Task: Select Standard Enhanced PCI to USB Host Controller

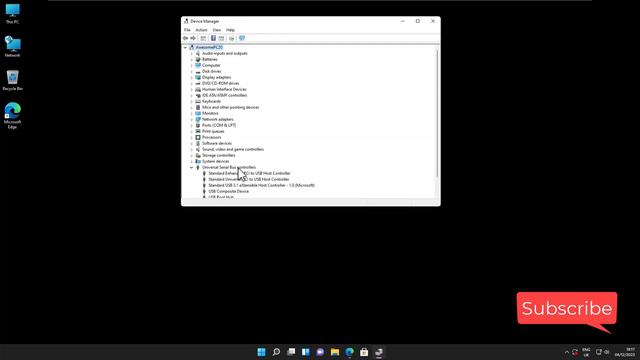Action: pos(249,173)
